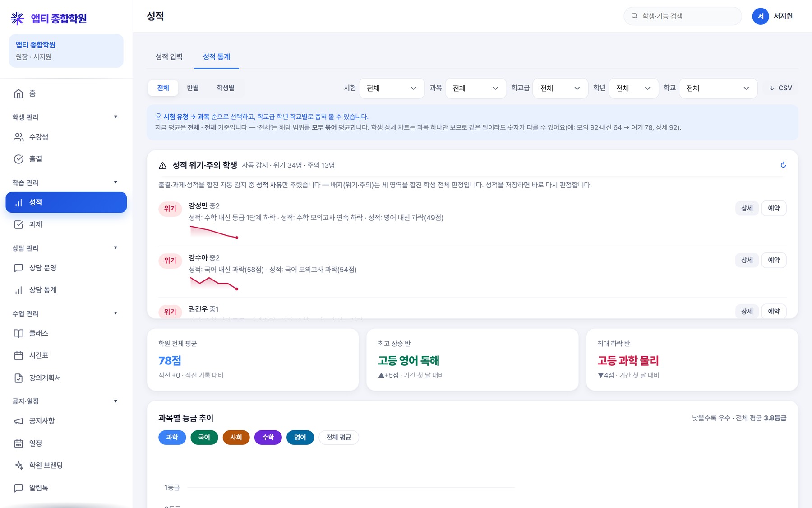
Task: Click 예약 for 강수아
Action: click(774, 260)
